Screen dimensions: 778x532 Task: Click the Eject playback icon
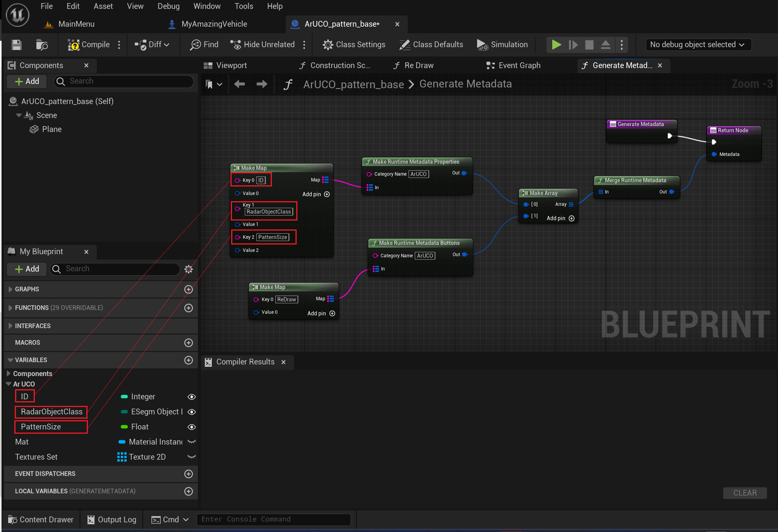[x=606, y=45]
